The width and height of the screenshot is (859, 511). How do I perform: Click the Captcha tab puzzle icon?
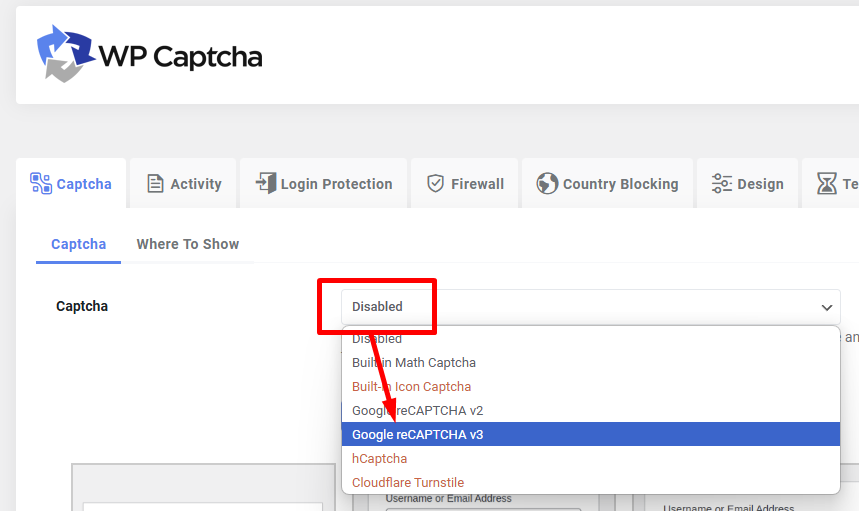[41, 183]
